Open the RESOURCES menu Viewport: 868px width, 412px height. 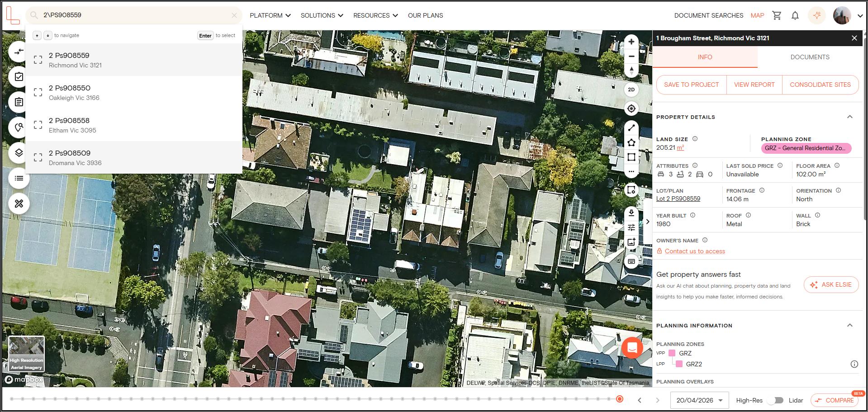tap(375, 15)
